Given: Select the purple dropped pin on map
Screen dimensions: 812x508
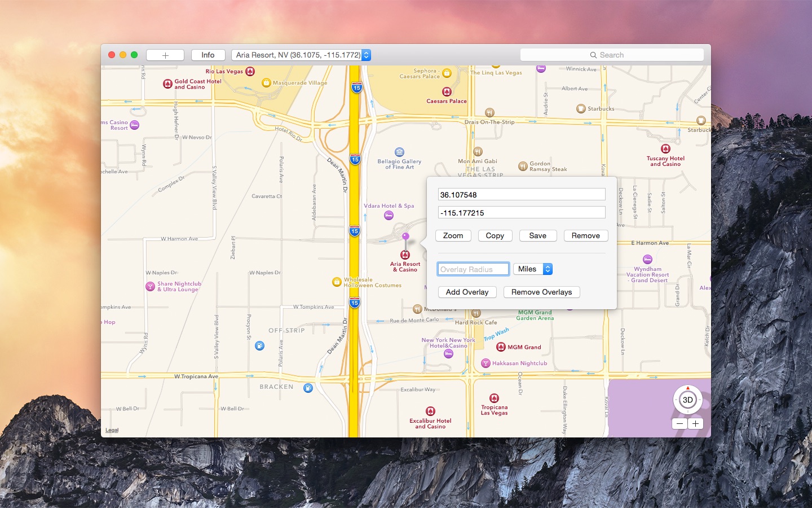Looking at the screenshot, I should (x=405, y=237).
